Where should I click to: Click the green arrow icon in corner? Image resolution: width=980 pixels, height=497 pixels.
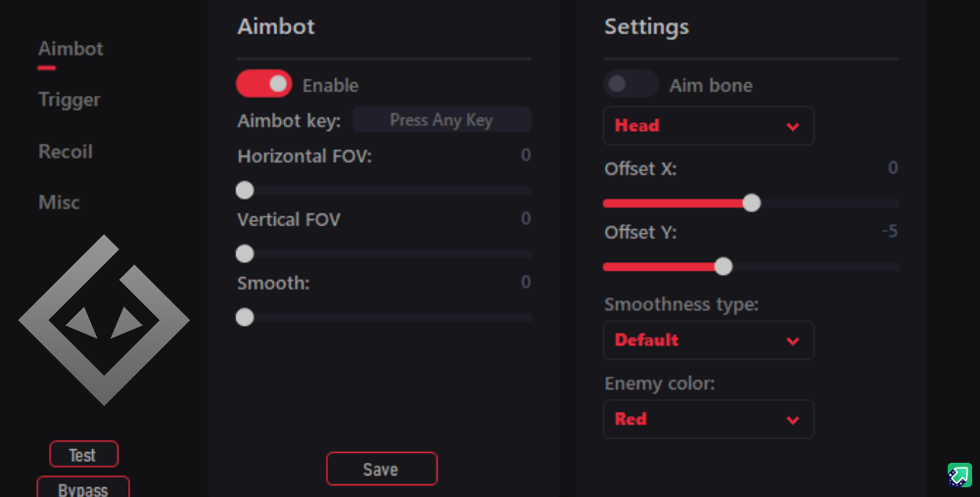coord(959,474)
